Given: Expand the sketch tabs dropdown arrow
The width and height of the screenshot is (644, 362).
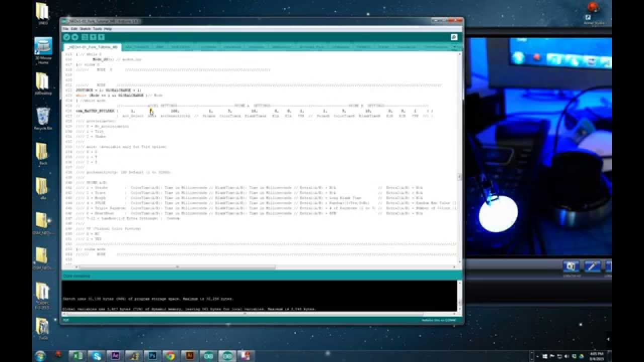Looking at the screenshot, I should click(x=454, y=47).
